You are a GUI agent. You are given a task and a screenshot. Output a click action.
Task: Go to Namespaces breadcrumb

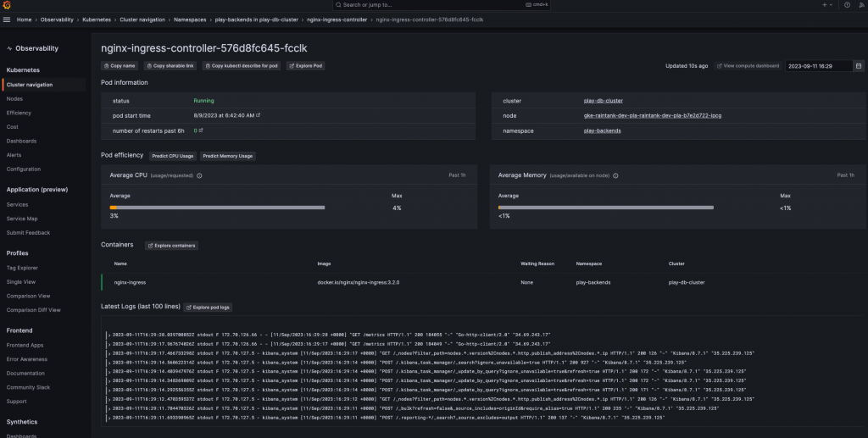point(190,19)
